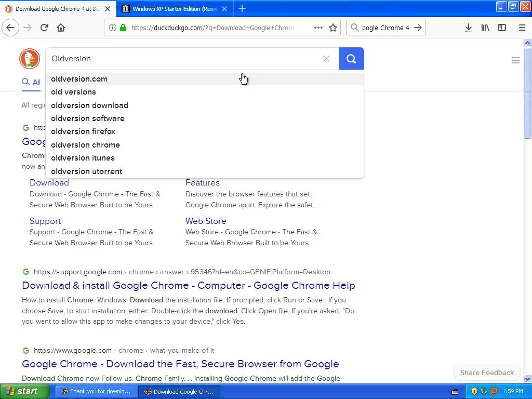Click the security shield tray icon
This screenshot has height=399, width=532.
pyautogui.click(x=474, y=391)
